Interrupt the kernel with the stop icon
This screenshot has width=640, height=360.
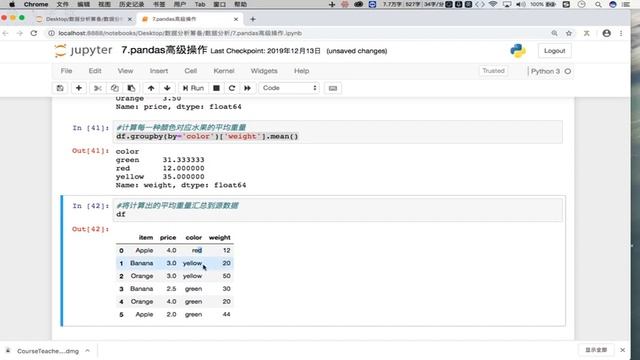[x=216, y=88]
